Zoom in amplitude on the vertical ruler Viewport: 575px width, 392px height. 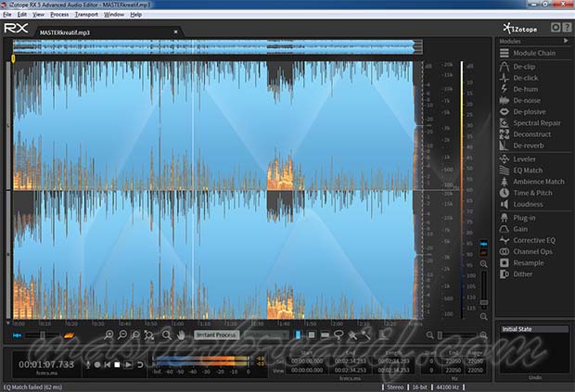point(484,264)
